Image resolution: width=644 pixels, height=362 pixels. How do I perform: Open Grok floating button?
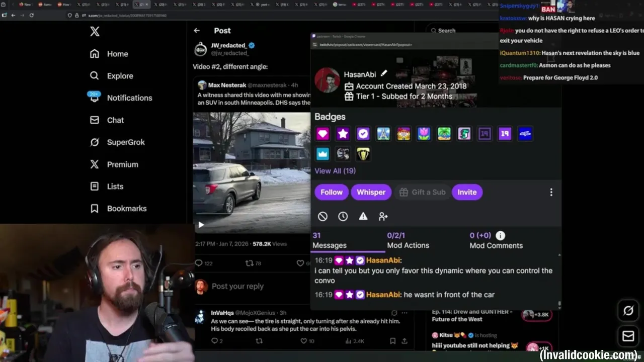(x=628, y=311)
